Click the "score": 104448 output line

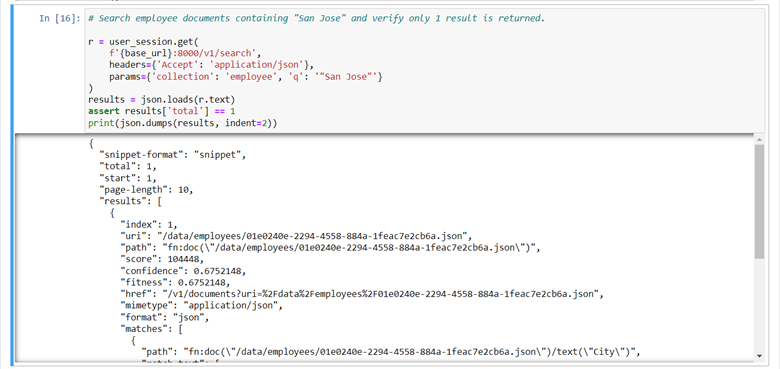162,259
